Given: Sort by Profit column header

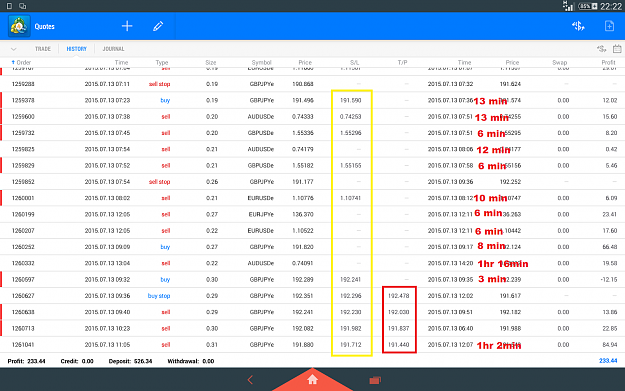Looking at the screenshot, I should (x=608, y=62).
